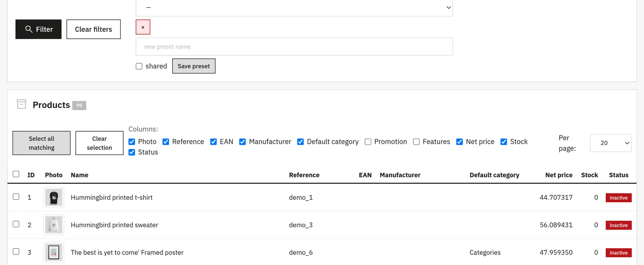Uncheck the Photo column checkbox

pyautogui.click(x=132, y=142)
